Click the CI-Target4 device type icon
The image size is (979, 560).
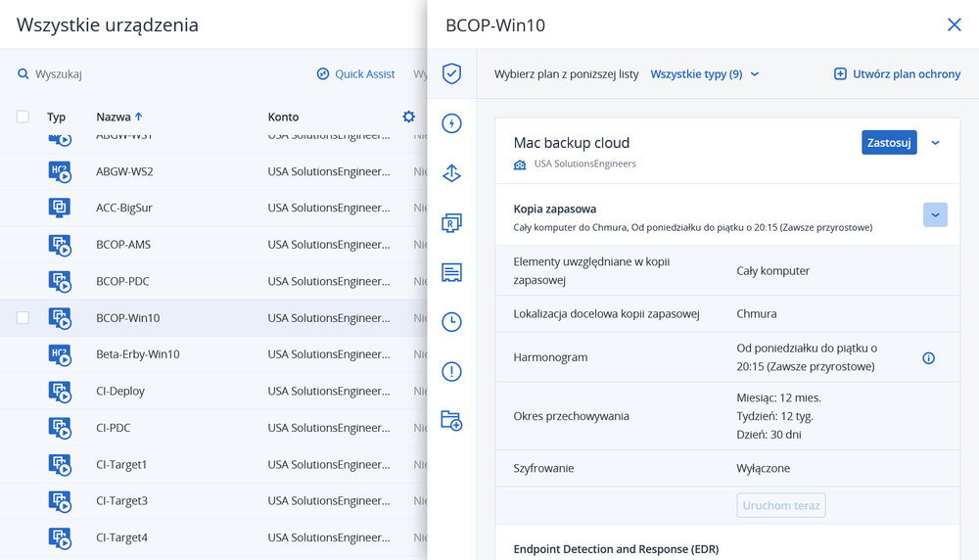(60, 538)
